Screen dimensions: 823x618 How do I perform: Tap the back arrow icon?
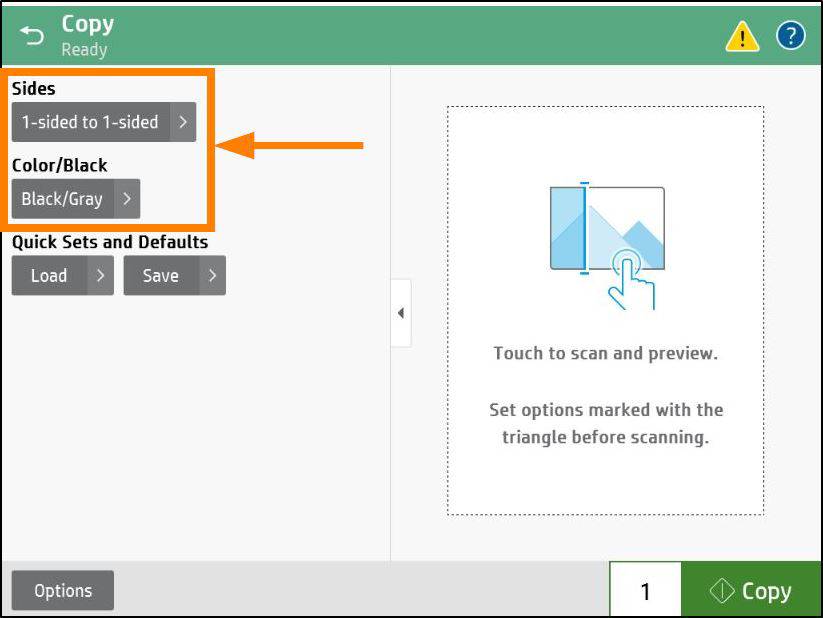(x=32, y=36)
